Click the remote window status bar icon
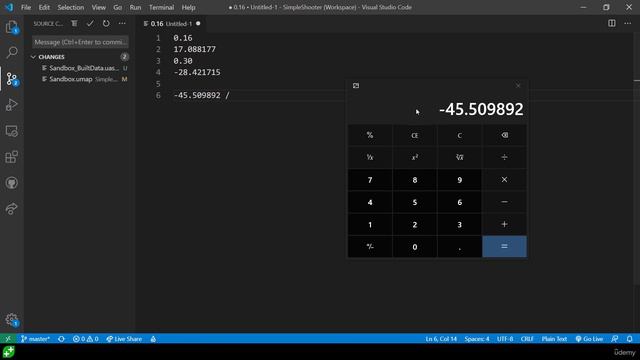The image size is (640, 360). pyautogui.click(x=8, y=339)
